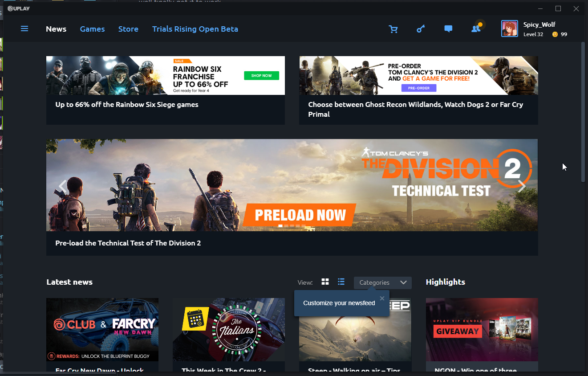588x376 pixels.
Task: Click the "99" Units balance
Action: (x=564, y=34)
